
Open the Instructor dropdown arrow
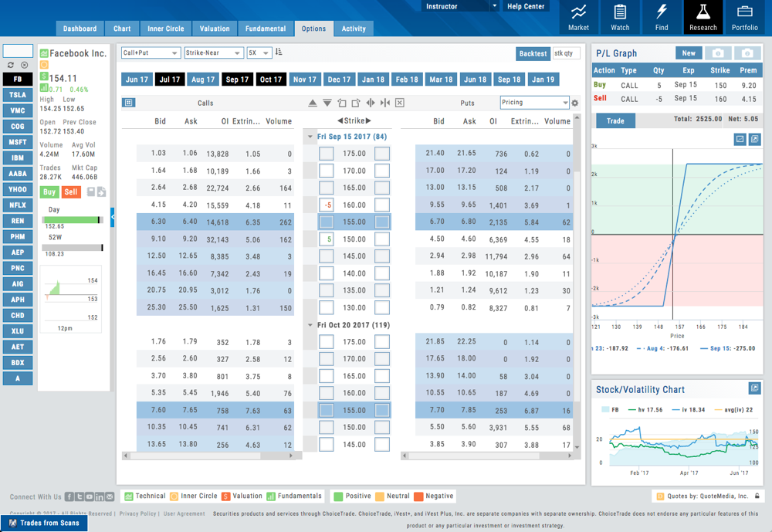[494, 6]
